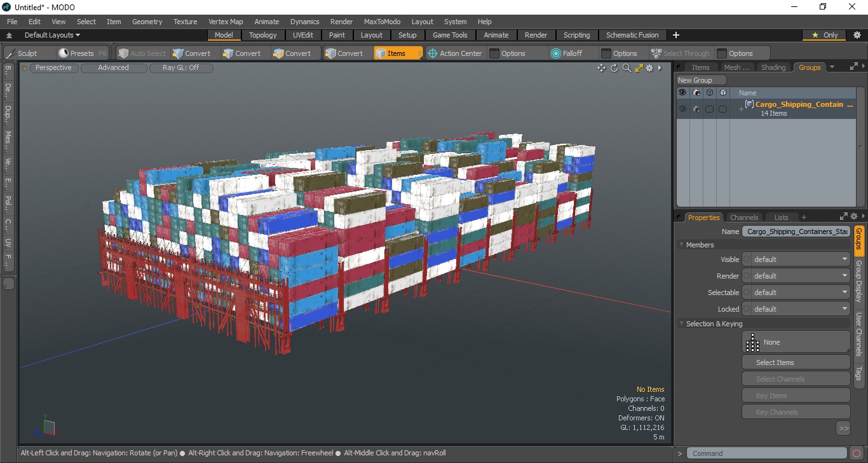Click the thumb dot left of the Items tab
The image size is (868, 463).
click(679, 67)
